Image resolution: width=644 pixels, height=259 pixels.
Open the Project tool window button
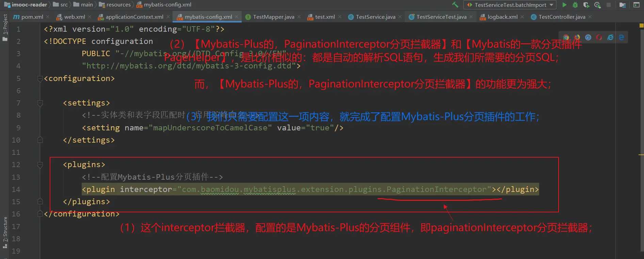(5, 28)
